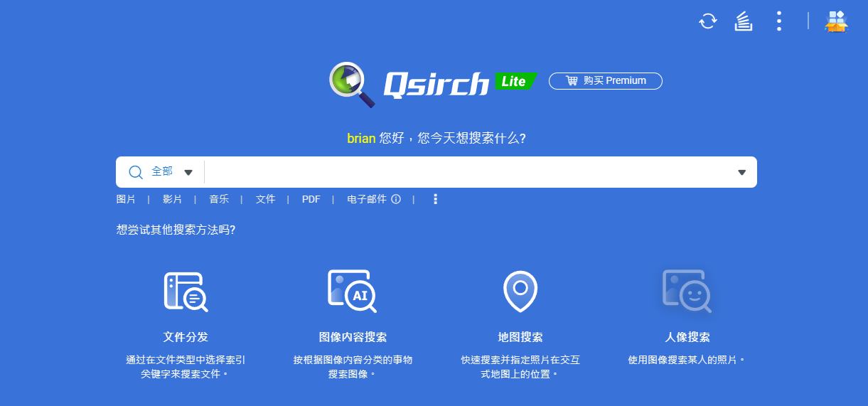The width and height of the screenshot is (868, 406).
Task: Click the info icon next to 电子邮件
Action: coord(396,200)
